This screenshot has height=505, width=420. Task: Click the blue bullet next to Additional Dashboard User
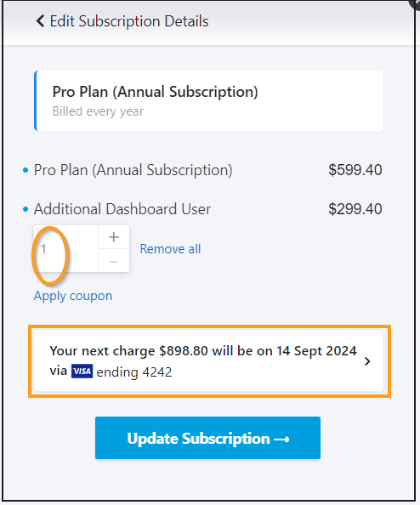pos(26,210)
